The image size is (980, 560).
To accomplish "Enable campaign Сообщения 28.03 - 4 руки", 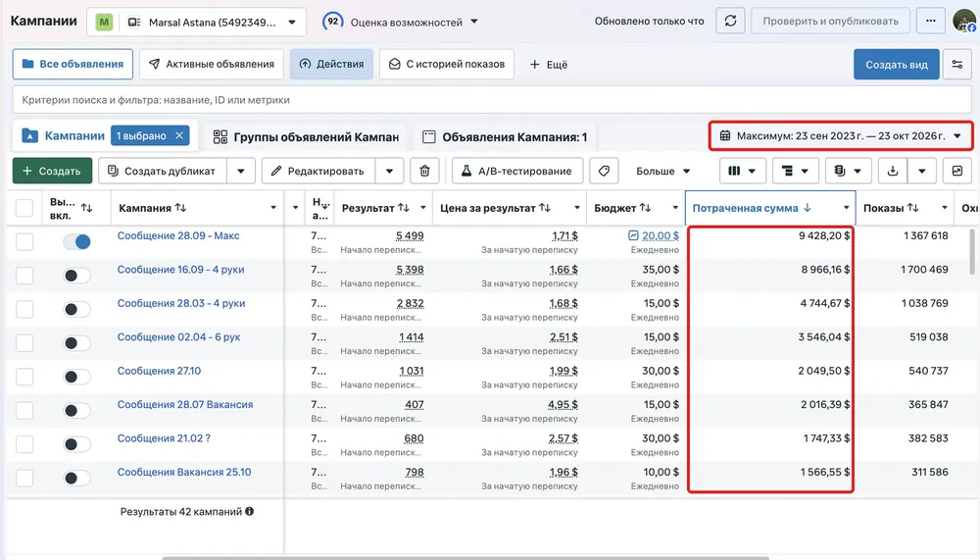I will (x=76, y=309).
